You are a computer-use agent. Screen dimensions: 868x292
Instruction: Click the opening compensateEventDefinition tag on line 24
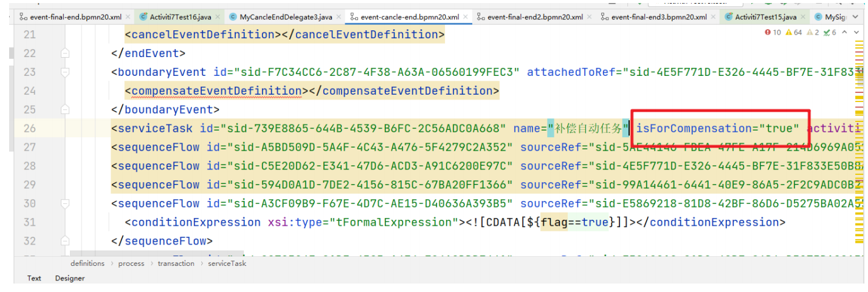click(216, 91)
